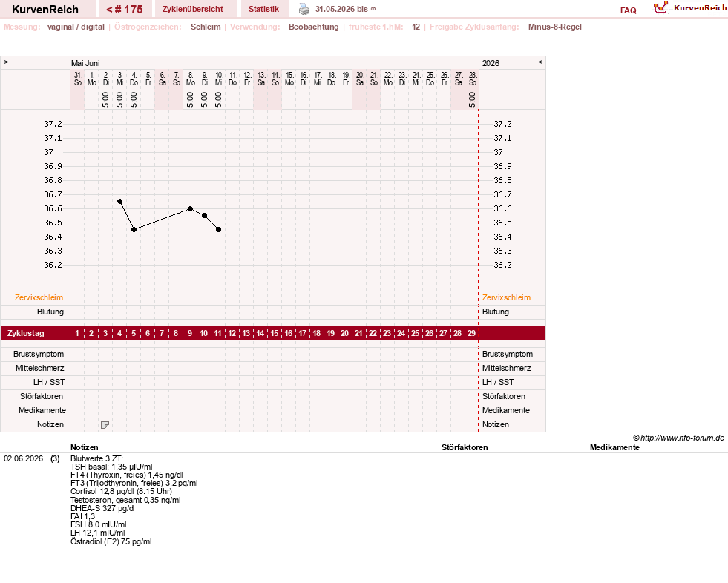The width and height of the screenshot is (728, 583).
Task: Click note line 'FSH 8,0 mIU/ml'
Action: pyautogui.click(x=99, y=525)
